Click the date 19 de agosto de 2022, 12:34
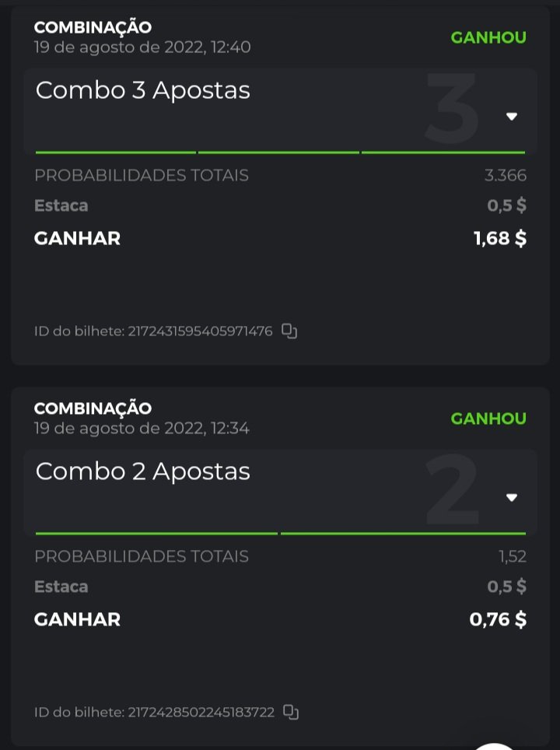560x750 pixels. pyautogui.click(x=142, y=428)
